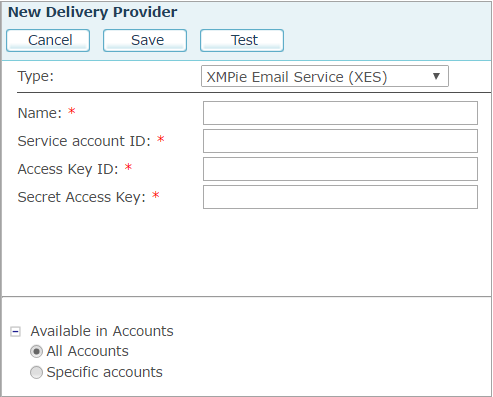Screen dimensions: 493x397
Task: Click the Type: label
Action: pos(36,76)
